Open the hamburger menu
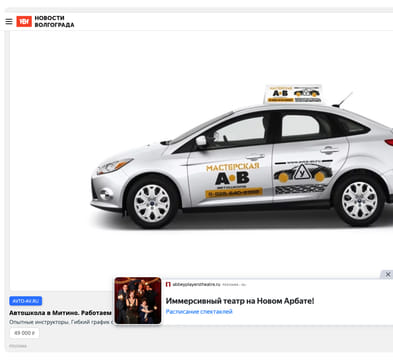 [9, 22]
